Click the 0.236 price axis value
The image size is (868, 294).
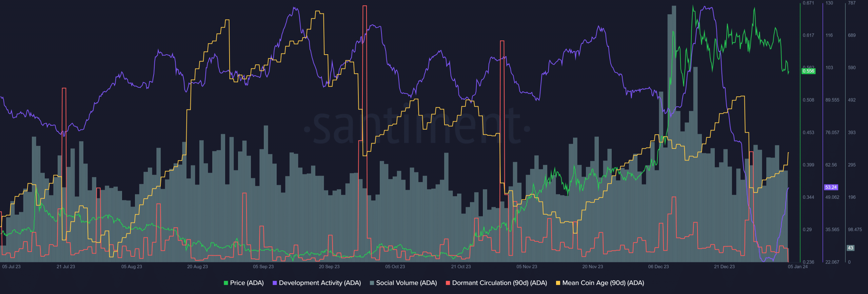coord(808,262)
